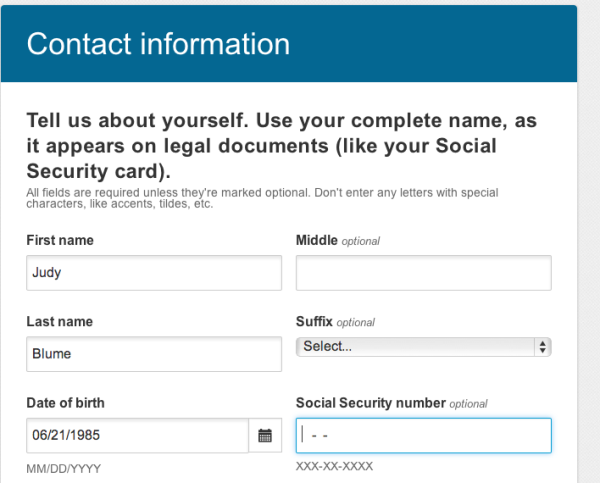
Task: Expand the Suffix Select dropdown
Action: tap(424, 347)
